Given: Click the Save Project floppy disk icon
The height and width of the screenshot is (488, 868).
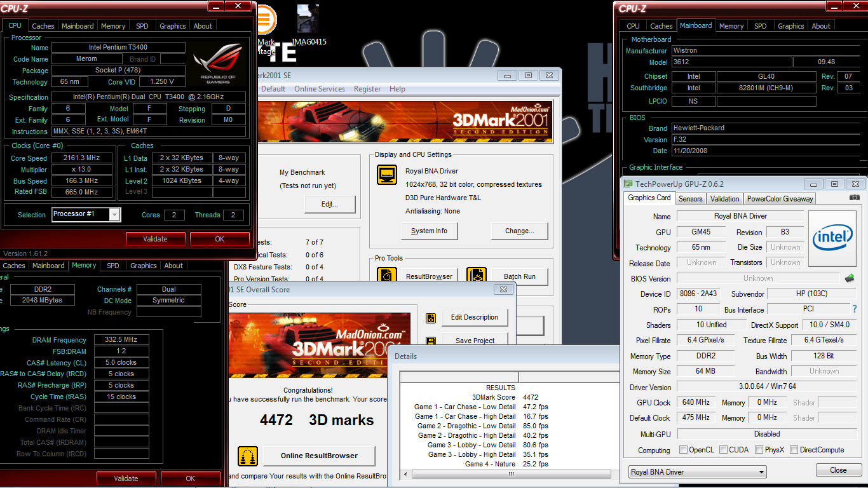Looking at the screenshot, I should click(431, 341).
